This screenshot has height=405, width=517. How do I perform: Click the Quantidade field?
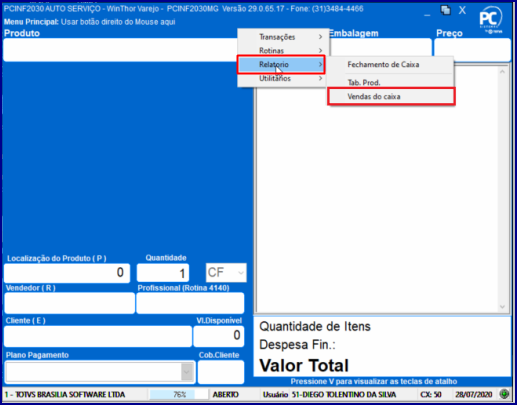(163, 273)
